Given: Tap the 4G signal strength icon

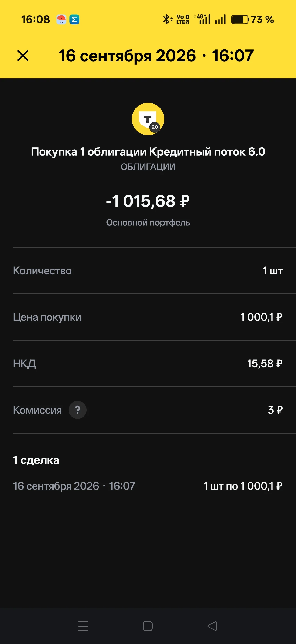Looking at the screenshot, I should [203, 19].
